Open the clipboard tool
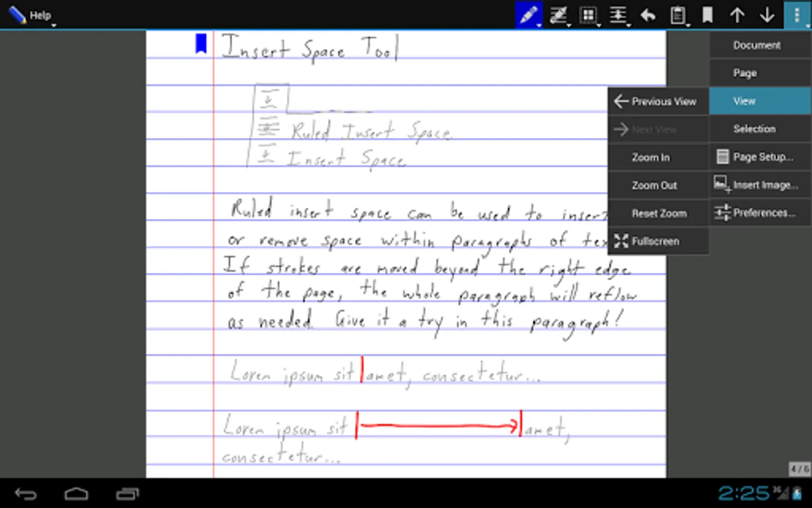Screen dimensions: 812x508 click(x=678, y=15)
